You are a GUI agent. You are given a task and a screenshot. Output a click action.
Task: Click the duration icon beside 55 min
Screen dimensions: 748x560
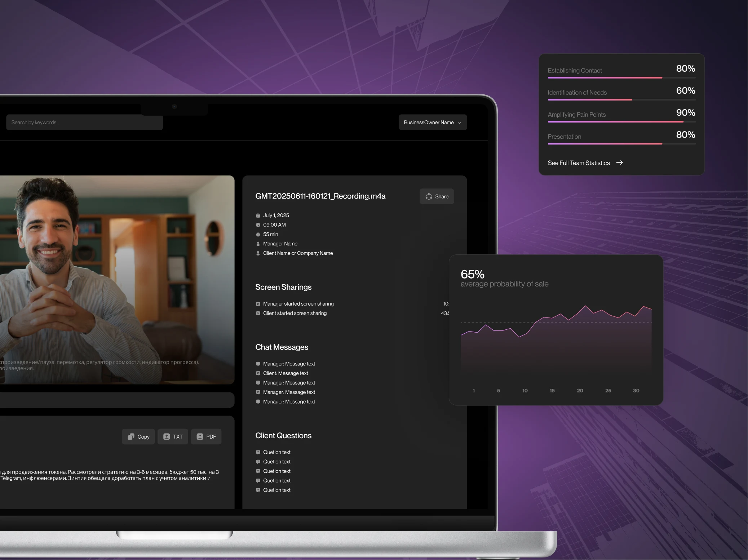pos(258,234)
